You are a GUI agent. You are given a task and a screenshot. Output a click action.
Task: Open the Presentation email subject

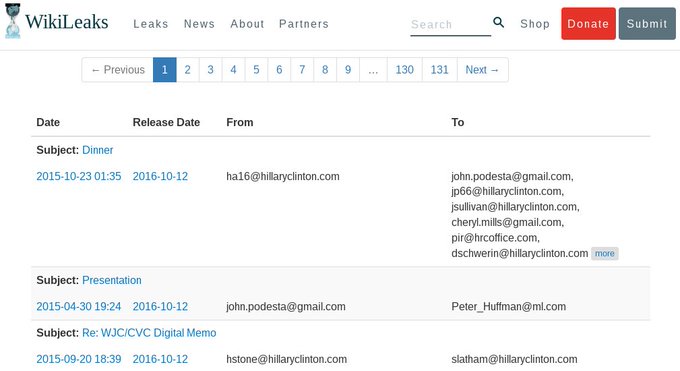112,280
